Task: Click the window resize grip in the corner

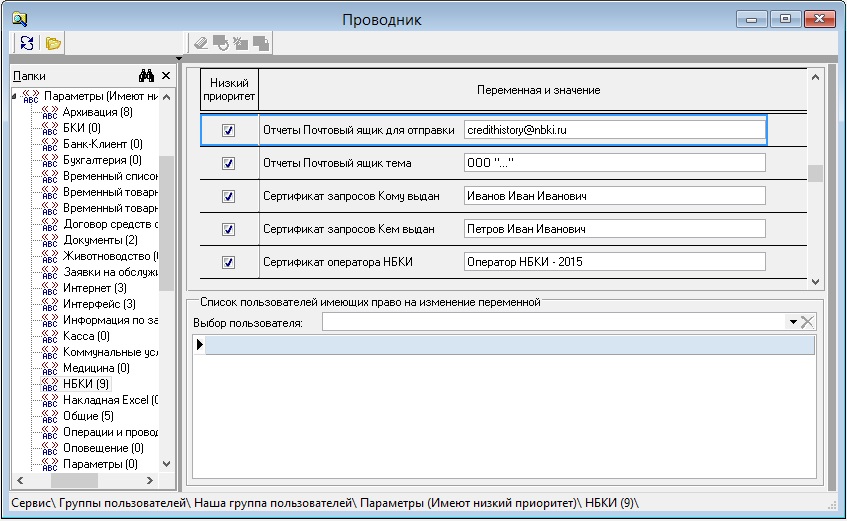Action: tap(832, 505)
